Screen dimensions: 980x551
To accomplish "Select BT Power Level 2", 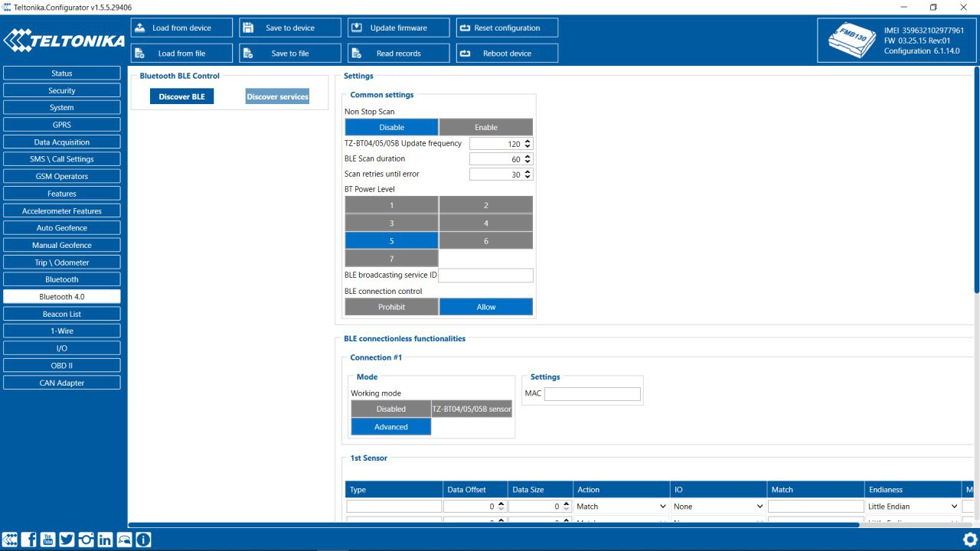I will [486, 205].
